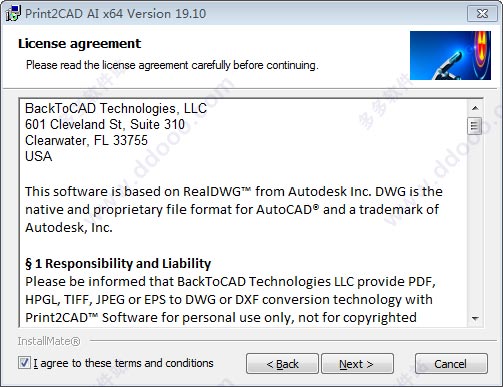Click the Next > button

[x=357, y=364]
